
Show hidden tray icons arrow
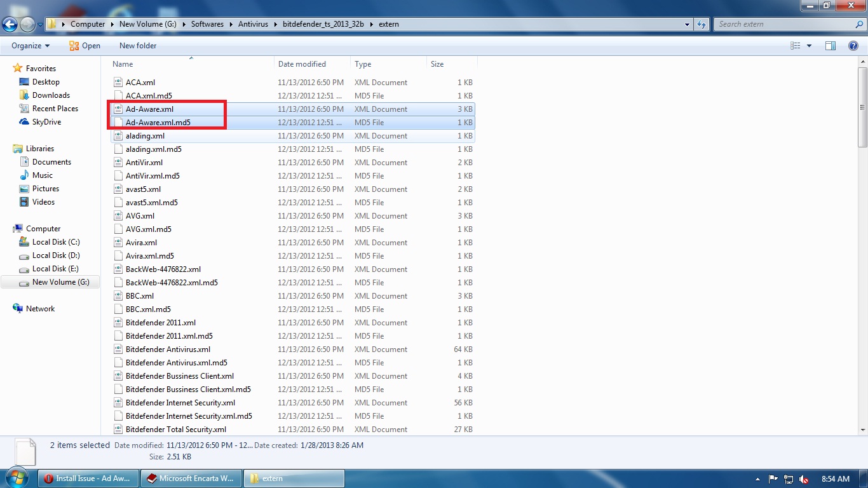[x=757, y=479]
